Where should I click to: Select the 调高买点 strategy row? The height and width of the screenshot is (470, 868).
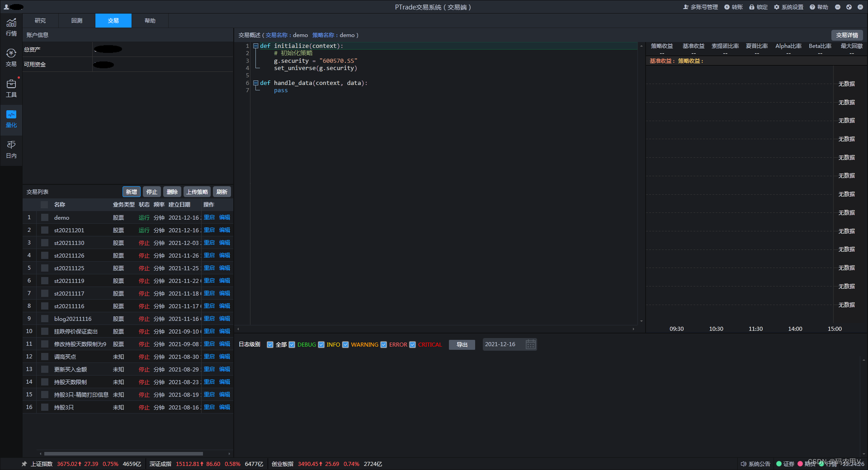click(x=128, y=357)
